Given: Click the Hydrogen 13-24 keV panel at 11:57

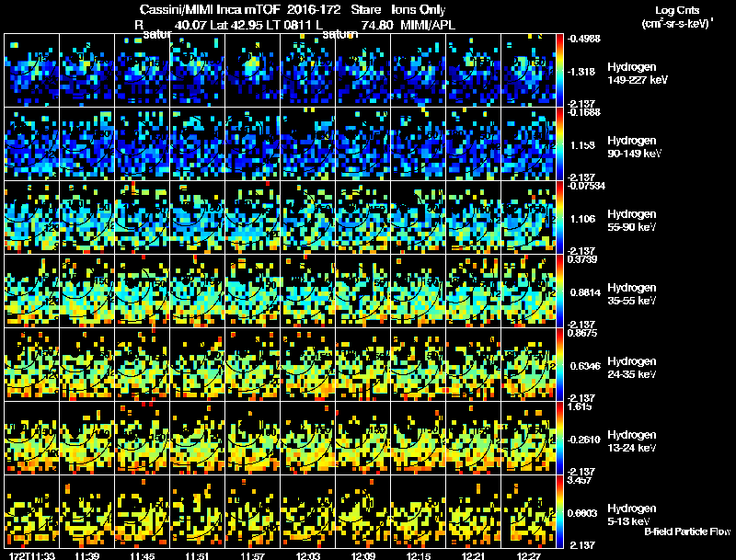Looking at the screenshot, I should click(253, 438).
